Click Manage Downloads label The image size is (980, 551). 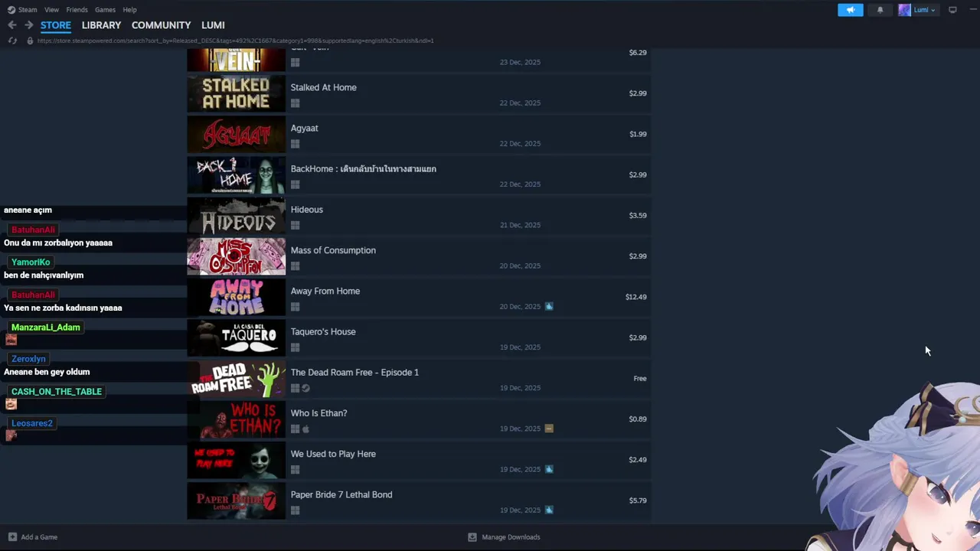[511, 537]
